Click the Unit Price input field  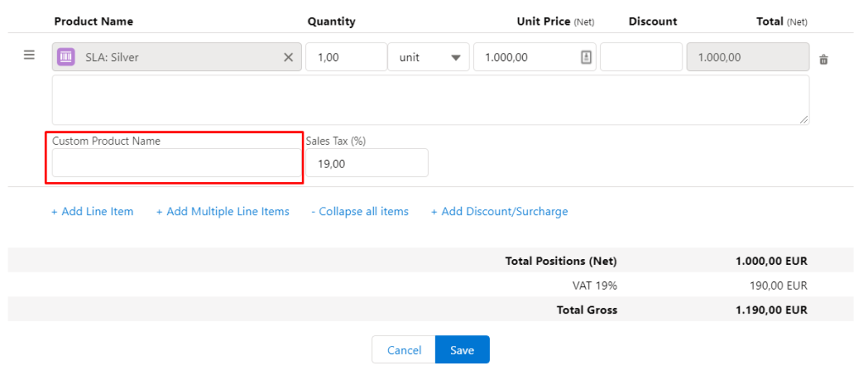(526, 58)
